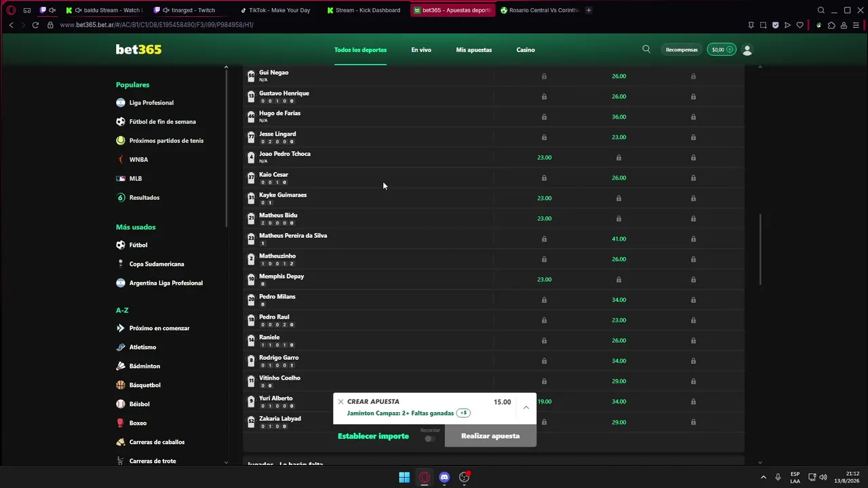Open the Próximo en comenzar link
Viewport: 868px width, 488px height.
[x=159, y=328]
